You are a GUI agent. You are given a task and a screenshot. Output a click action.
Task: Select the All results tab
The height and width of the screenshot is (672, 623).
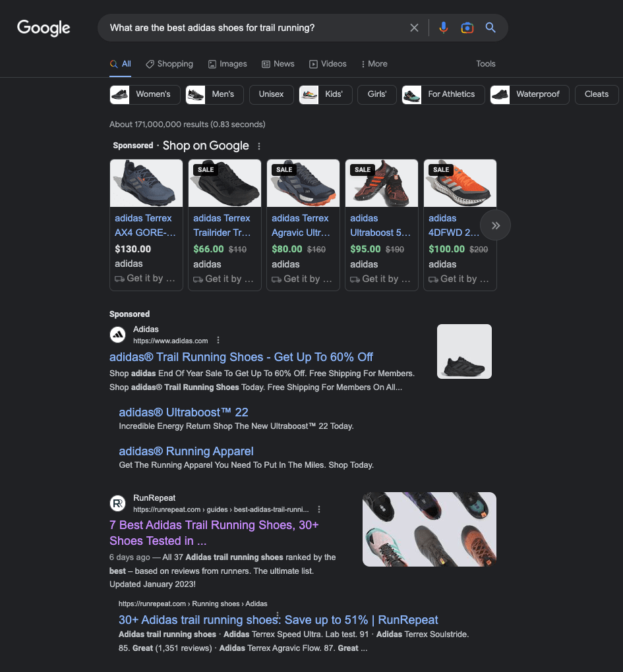[x=121, y=64]
